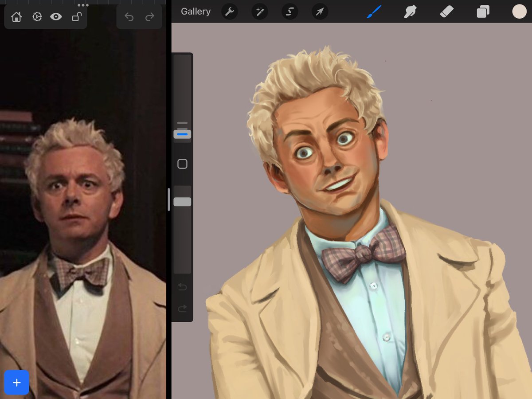Activate the Selection tool
The height and width of the screenshot is (399, 532).
(289, 12)
